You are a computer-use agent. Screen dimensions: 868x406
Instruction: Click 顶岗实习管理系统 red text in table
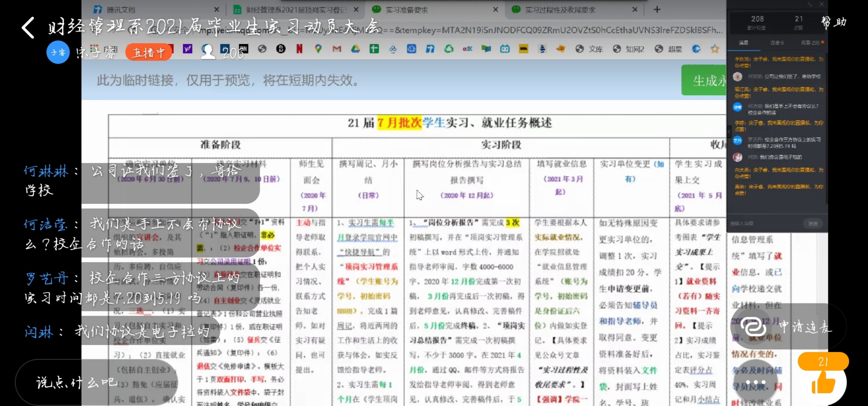[368, 274]
